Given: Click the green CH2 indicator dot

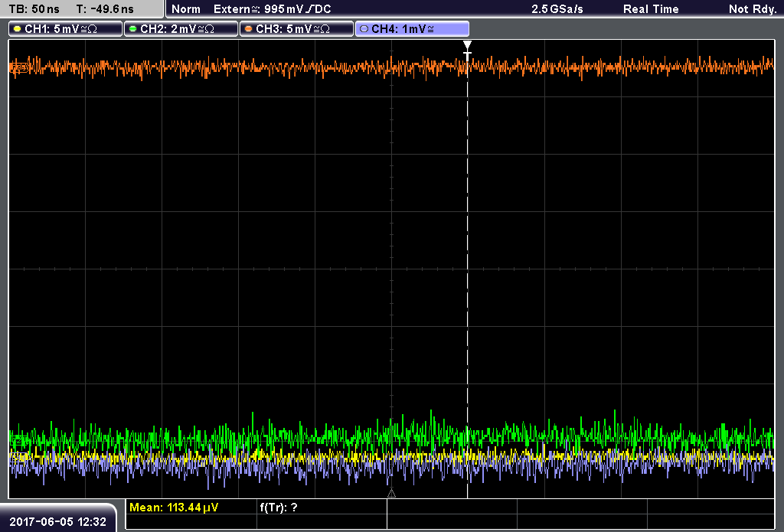Looking at the screenshot, I should pos(132,29).
